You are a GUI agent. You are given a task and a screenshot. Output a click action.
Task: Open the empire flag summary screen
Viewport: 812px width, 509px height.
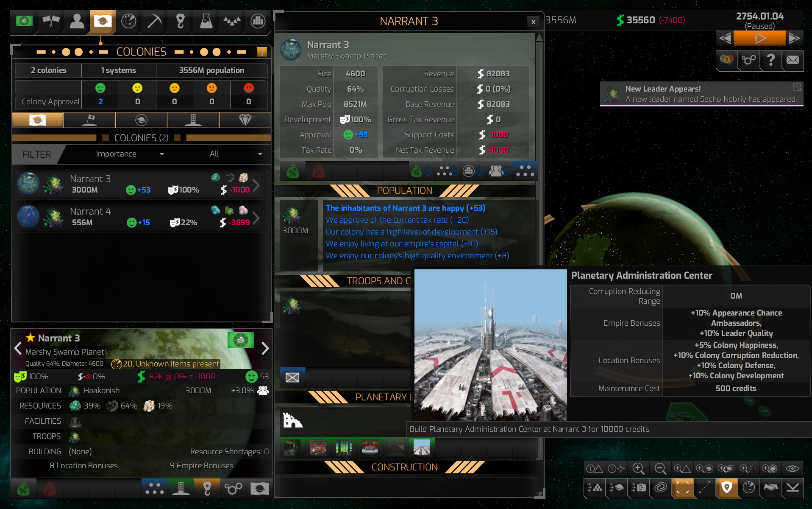point(24,21)
